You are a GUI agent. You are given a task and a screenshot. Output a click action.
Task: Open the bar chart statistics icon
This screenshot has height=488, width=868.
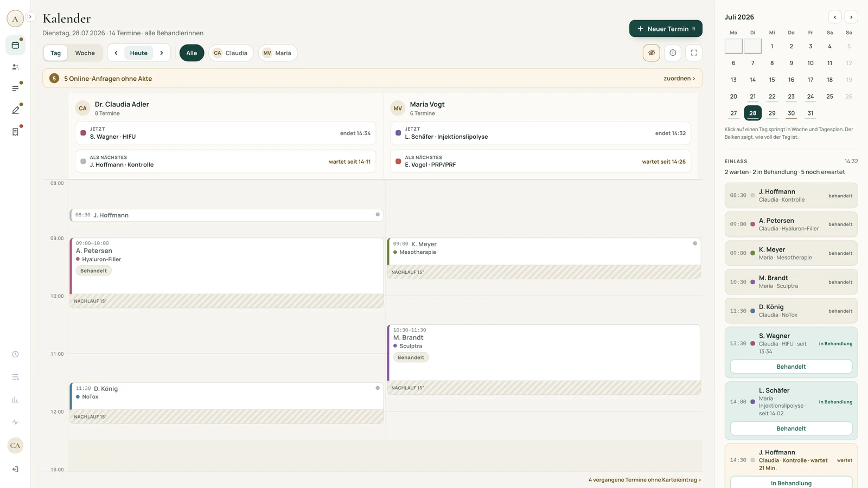(15, 400)
